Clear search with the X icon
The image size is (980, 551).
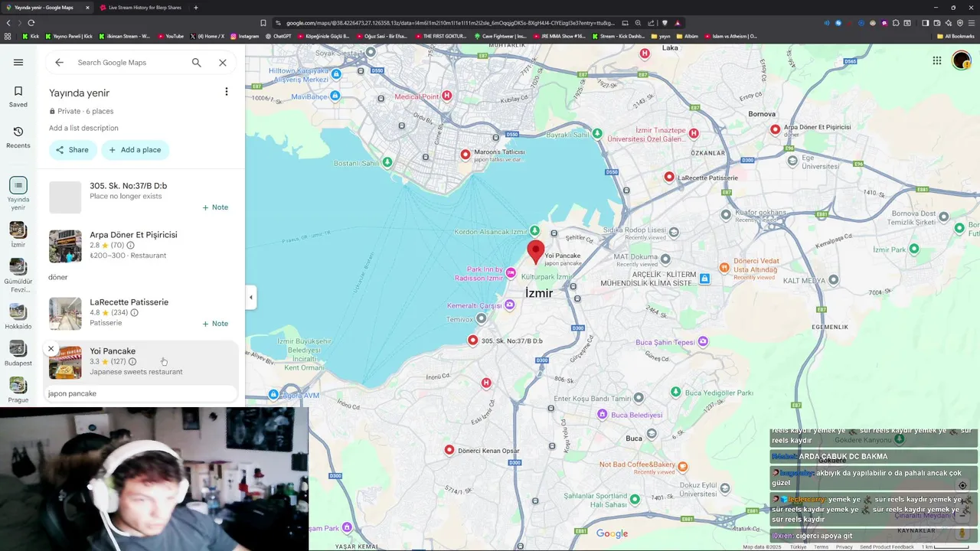pyautogui.click(x=223, y=63)
